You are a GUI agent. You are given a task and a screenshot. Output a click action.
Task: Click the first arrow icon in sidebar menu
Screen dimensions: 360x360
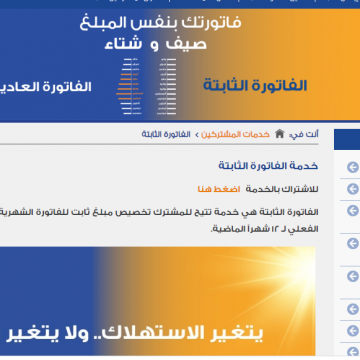coord(353,167)
